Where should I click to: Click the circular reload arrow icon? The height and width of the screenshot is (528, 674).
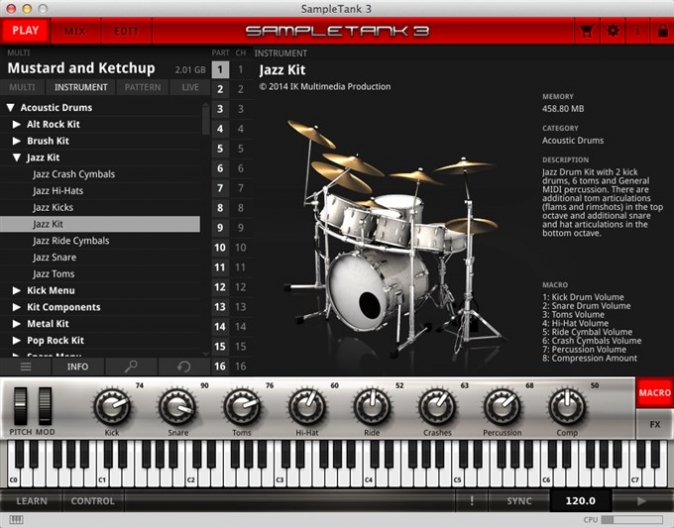click(x=184, y=367)
